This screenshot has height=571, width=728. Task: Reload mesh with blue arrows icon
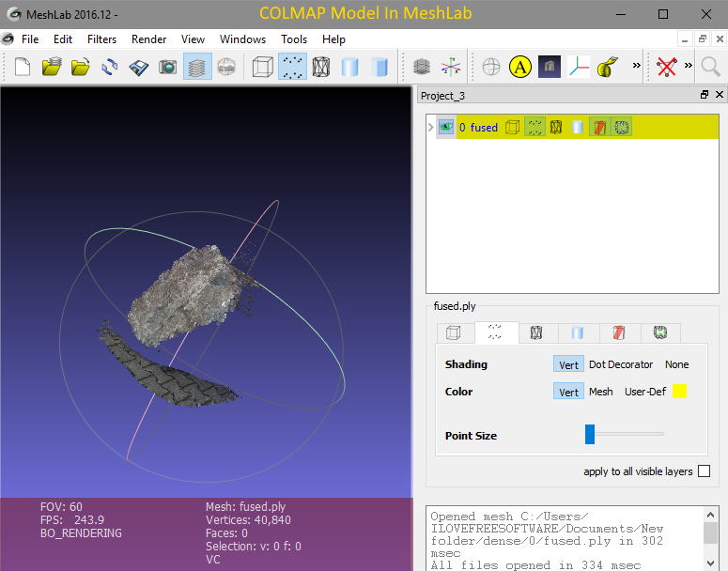click(x=110, y=67)
